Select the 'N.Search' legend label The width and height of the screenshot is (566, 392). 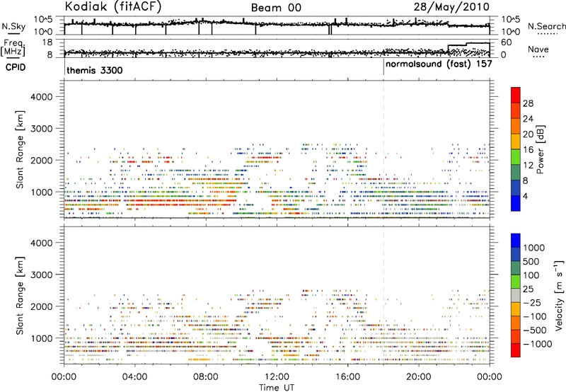click(547, 26)
